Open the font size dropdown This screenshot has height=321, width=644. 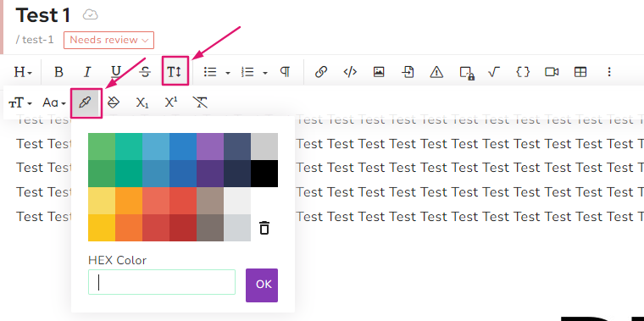(20, 102)
